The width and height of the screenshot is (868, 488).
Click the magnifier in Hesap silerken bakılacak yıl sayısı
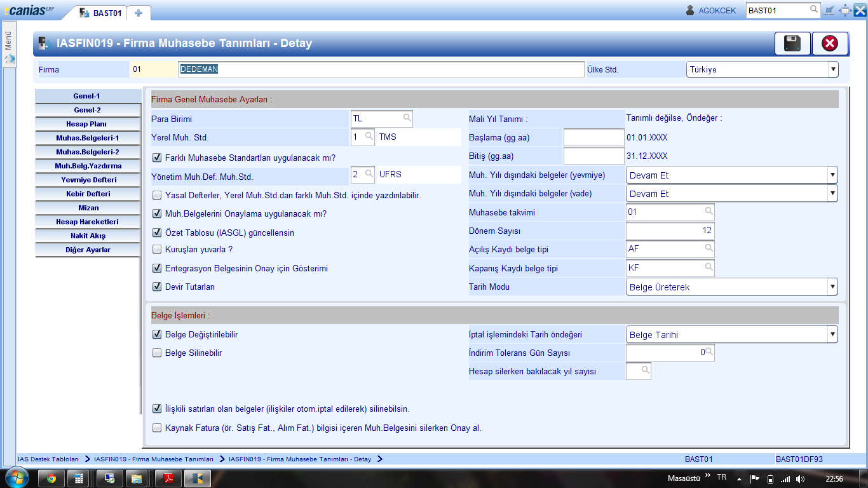point(645,370)
